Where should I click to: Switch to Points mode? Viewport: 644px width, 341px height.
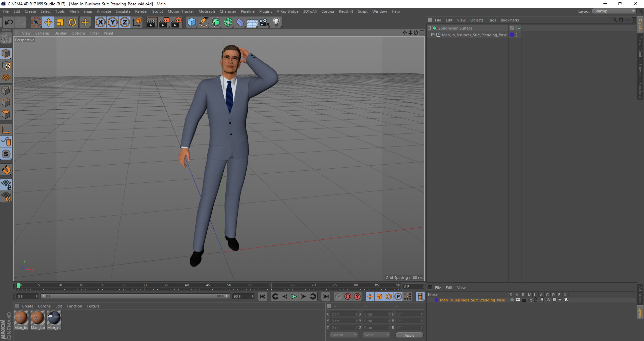coord(6,90)
